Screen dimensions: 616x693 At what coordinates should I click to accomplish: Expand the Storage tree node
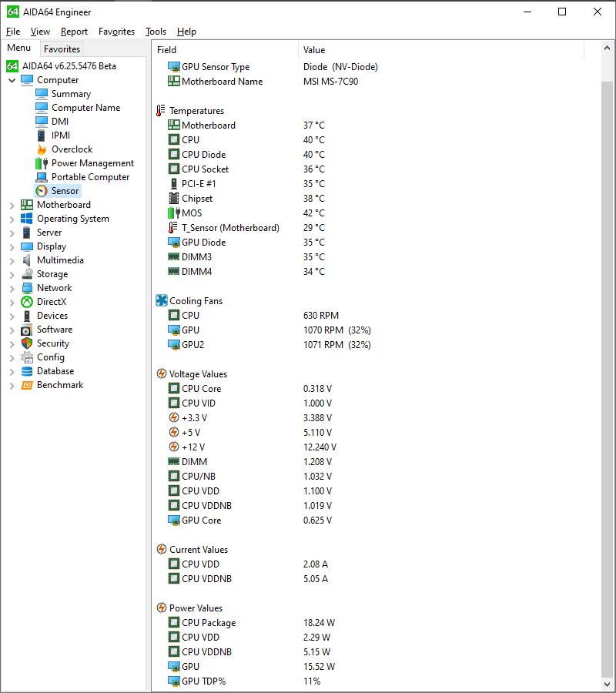[x=12, y=274]
